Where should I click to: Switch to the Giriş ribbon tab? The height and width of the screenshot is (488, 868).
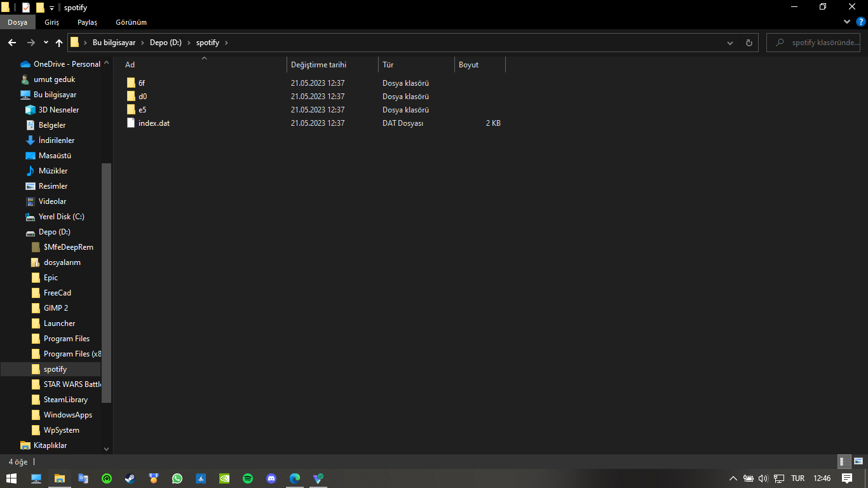point(52,22)
